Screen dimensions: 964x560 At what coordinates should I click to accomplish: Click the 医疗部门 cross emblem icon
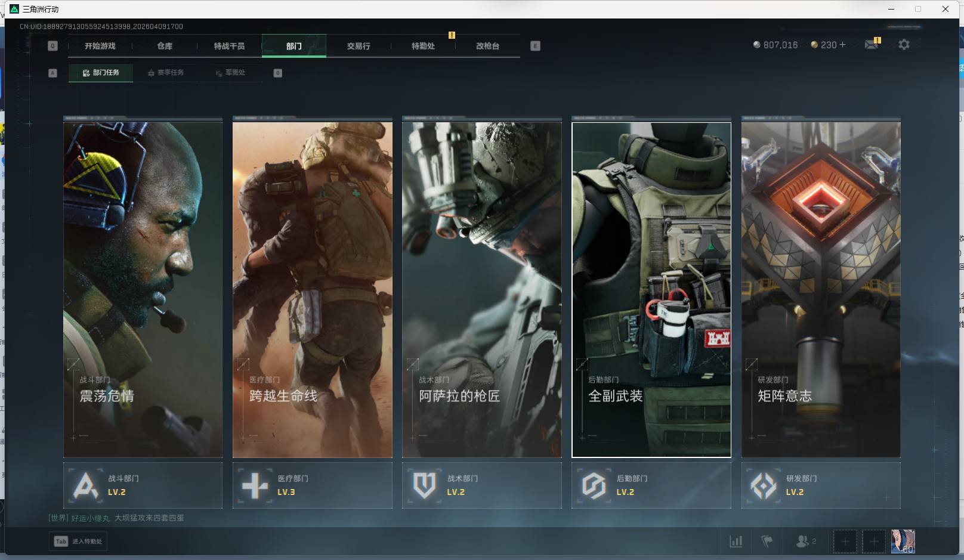pyautogui.click(x=255, y=485)
